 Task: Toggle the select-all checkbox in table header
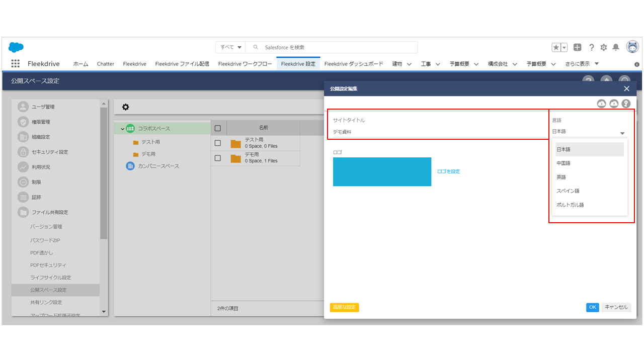[218, 128]
